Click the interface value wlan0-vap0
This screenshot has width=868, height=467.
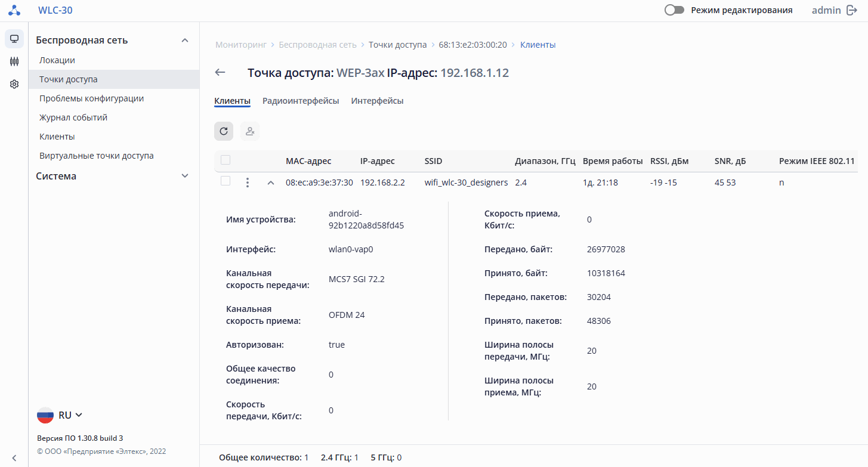pos(351,249)
